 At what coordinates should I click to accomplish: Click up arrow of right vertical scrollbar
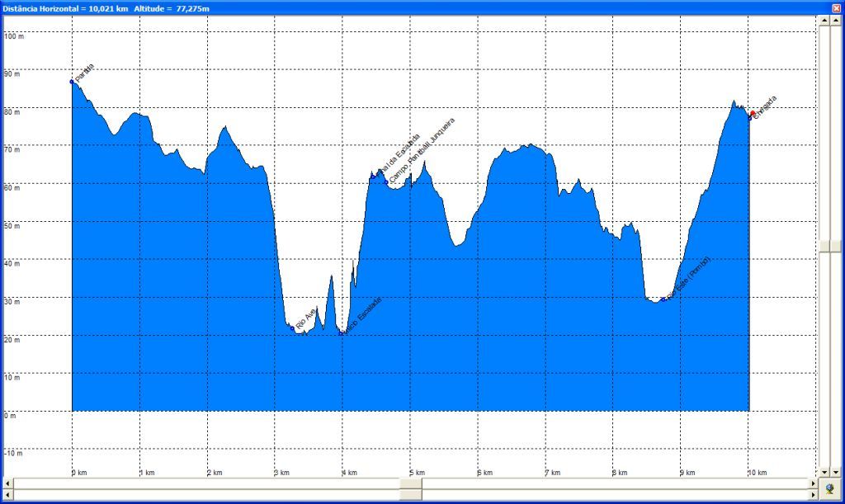coord(836,21)
